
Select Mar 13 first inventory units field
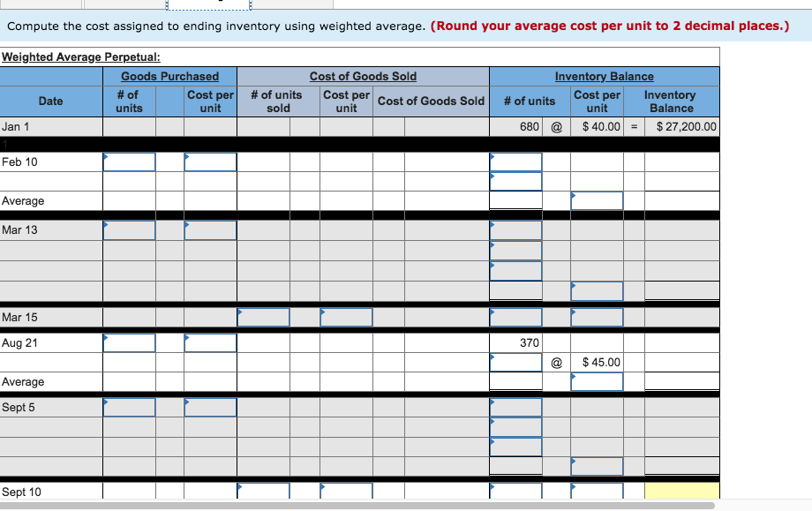click(515, 230)
